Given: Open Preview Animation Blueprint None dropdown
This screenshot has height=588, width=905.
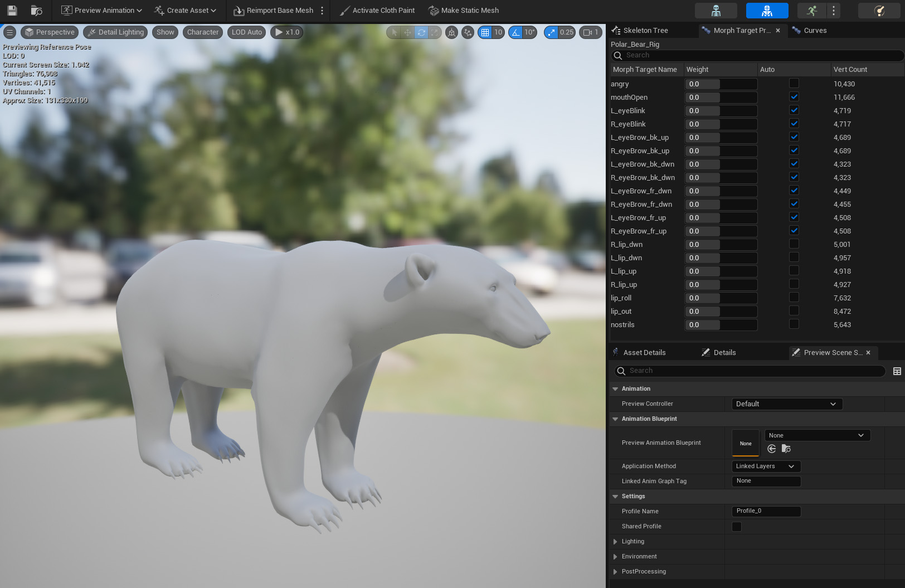Looking at the screenshot, I should tap(818, 436).
